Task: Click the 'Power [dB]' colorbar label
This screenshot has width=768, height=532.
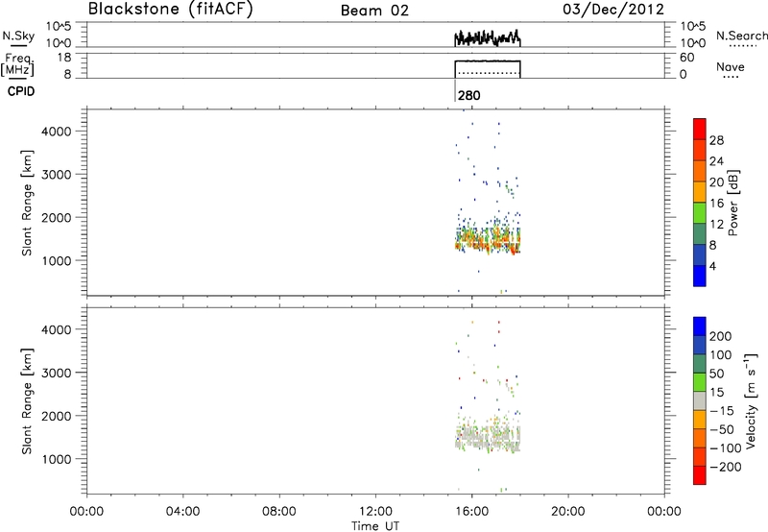Action: [x=732, y=203]
